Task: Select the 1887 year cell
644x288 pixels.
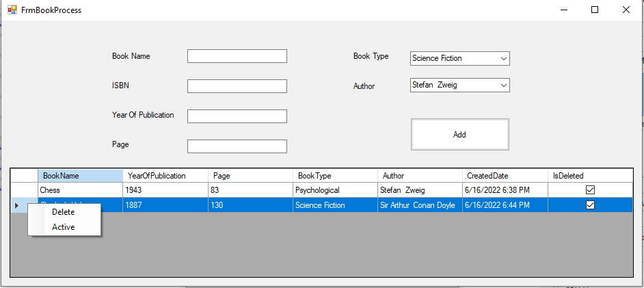Action: point(165,205)
